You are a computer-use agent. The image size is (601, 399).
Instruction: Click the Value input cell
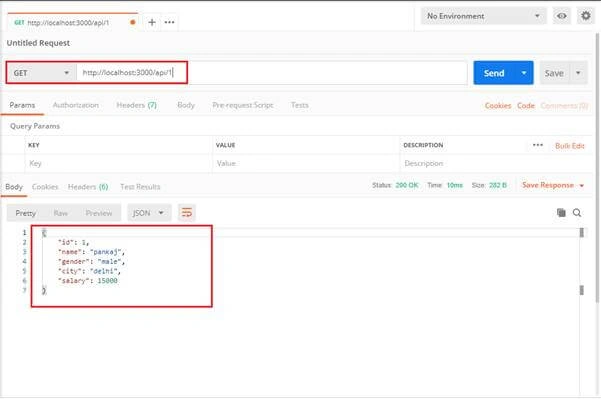click(x=305, y=163)
